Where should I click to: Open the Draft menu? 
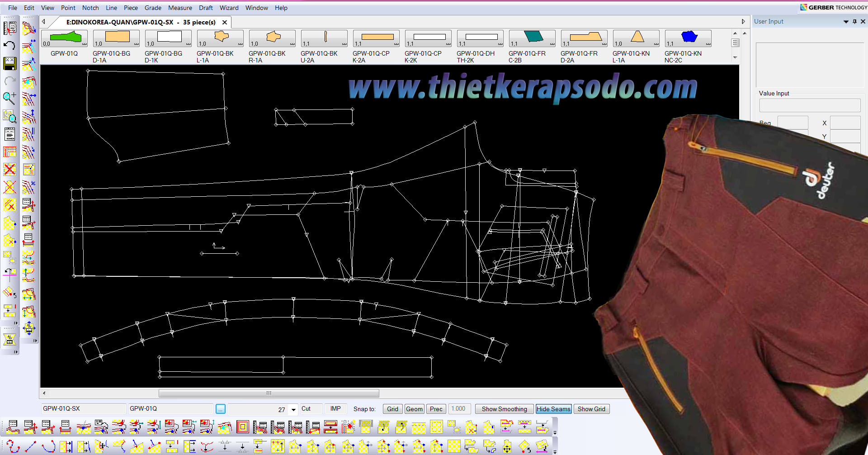point(206,8)
